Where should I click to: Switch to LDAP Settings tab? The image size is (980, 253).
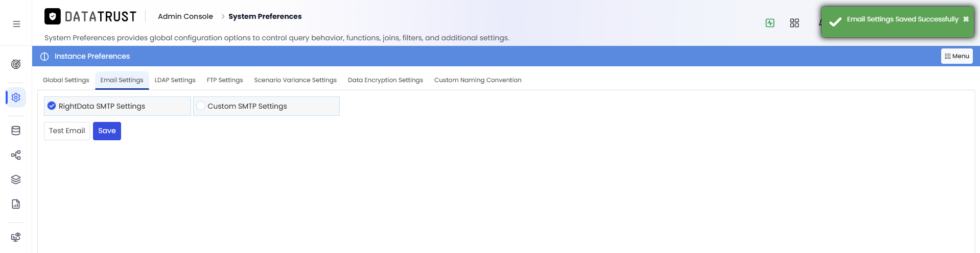(x=175, y=80)
